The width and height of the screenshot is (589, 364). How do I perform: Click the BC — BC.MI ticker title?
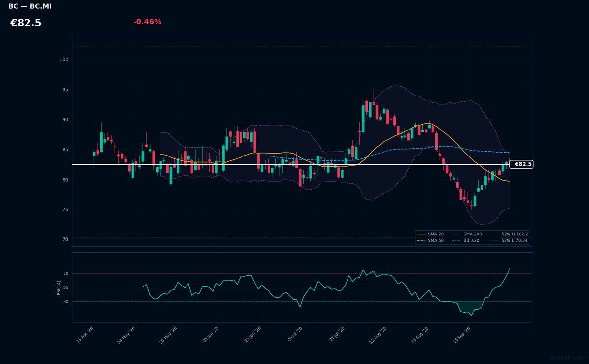click(x=30, y=6)
